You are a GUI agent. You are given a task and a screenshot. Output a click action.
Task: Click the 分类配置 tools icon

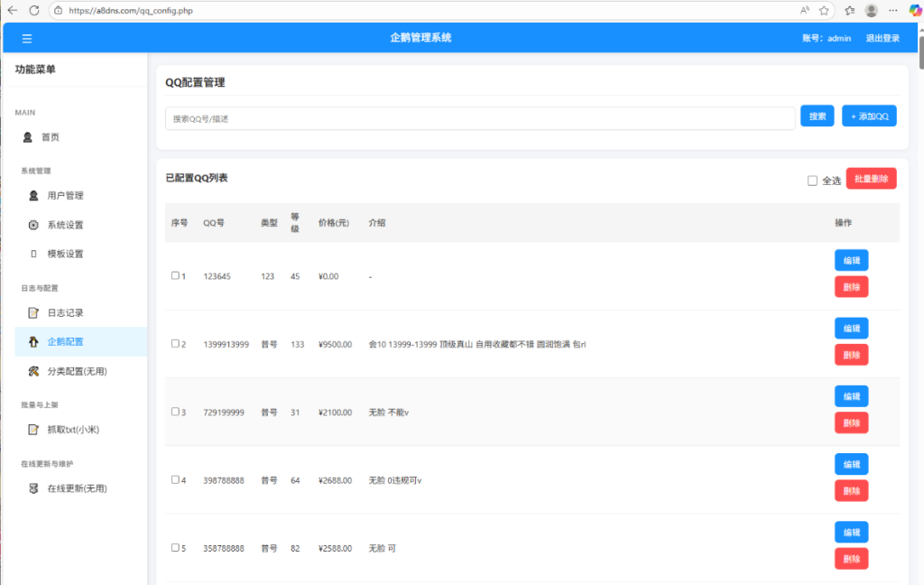[x=33, y=371]
